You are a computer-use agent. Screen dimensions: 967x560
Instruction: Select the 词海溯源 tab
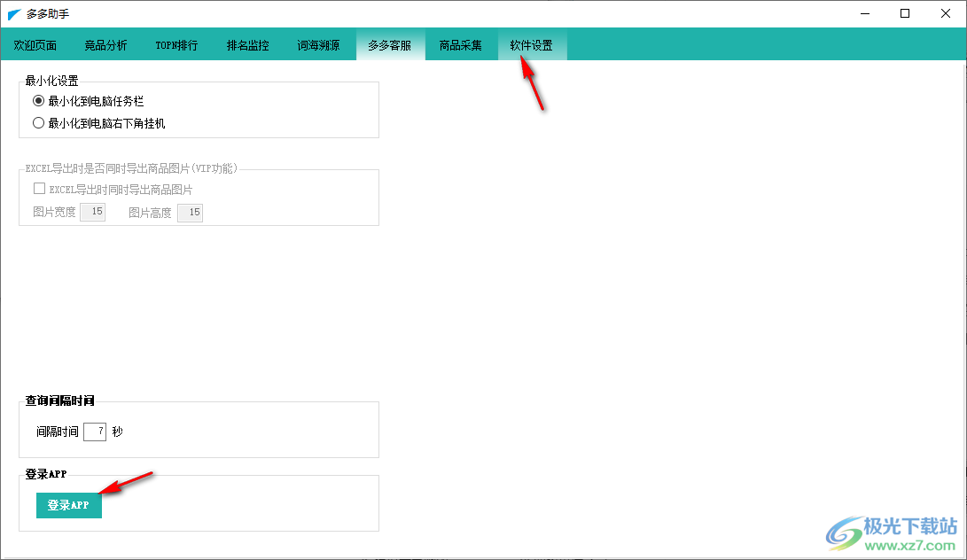(318, 45)
